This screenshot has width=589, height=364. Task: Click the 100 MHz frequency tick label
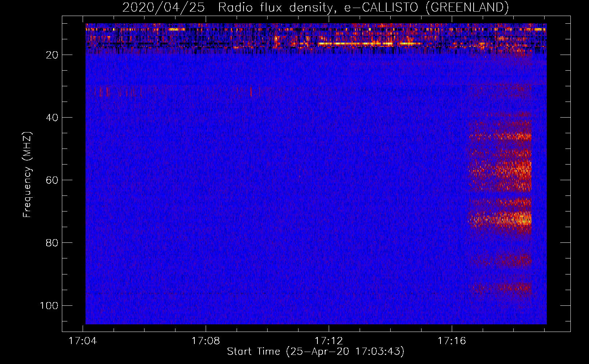pyautogui.click(x=49, y=305)
